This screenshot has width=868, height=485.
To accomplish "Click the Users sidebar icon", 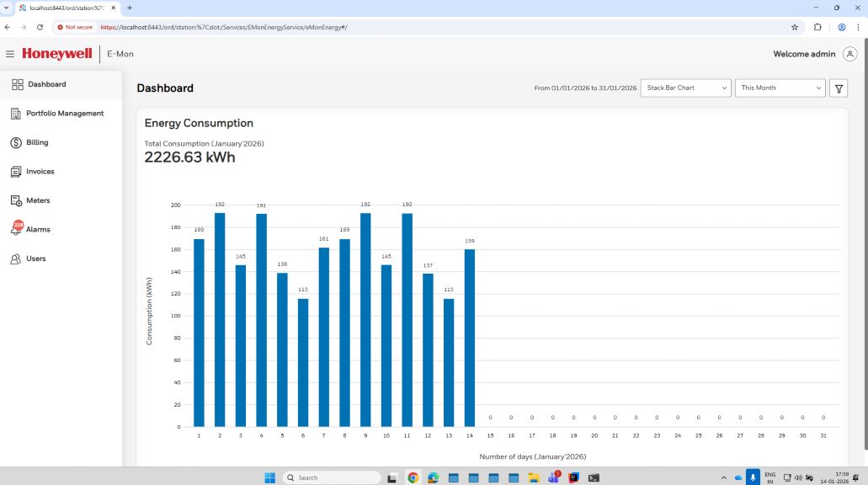I will coord(16,258).
